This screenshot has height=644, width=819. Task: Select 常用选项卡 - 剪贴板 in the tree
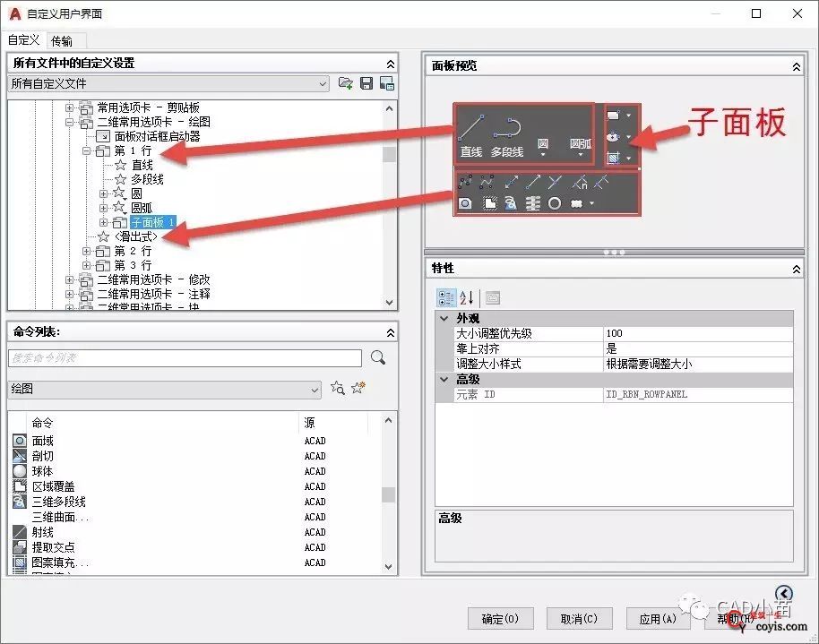coord(149,107)
